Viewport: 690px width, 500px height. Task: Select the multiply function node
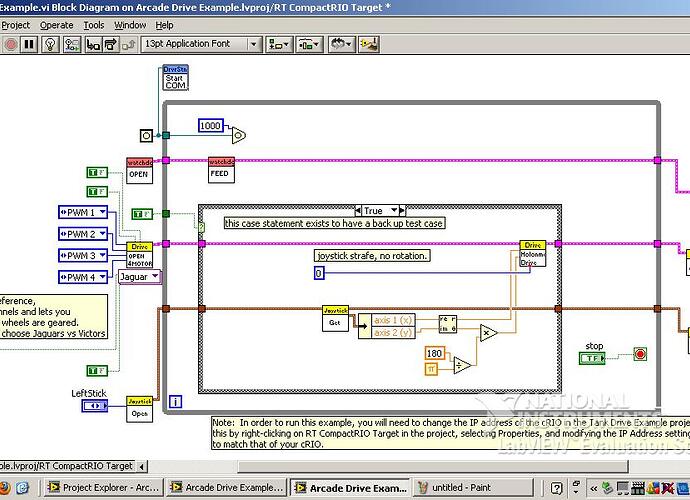click(x=488, y=333)
